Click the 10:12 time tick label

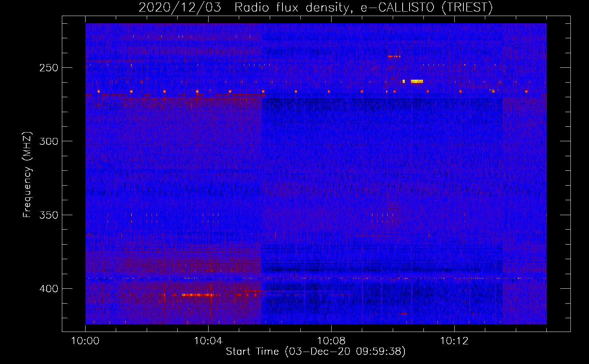(454, 341)
